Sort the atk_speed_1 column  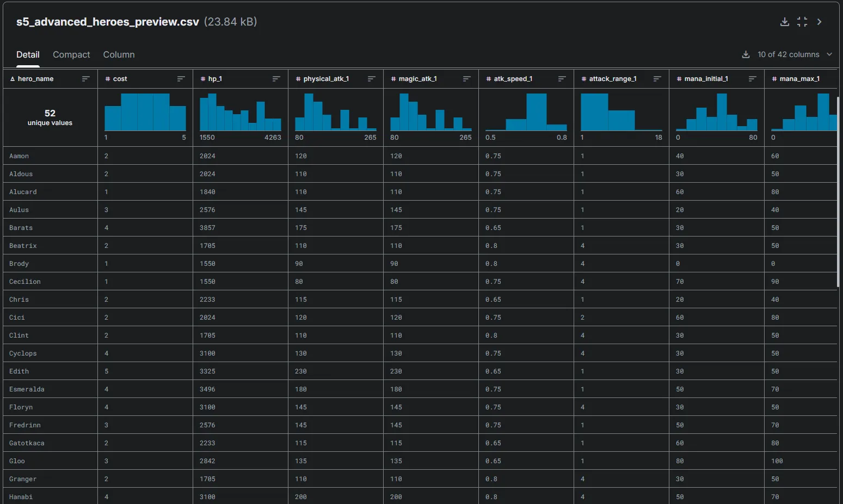point(562,79)
